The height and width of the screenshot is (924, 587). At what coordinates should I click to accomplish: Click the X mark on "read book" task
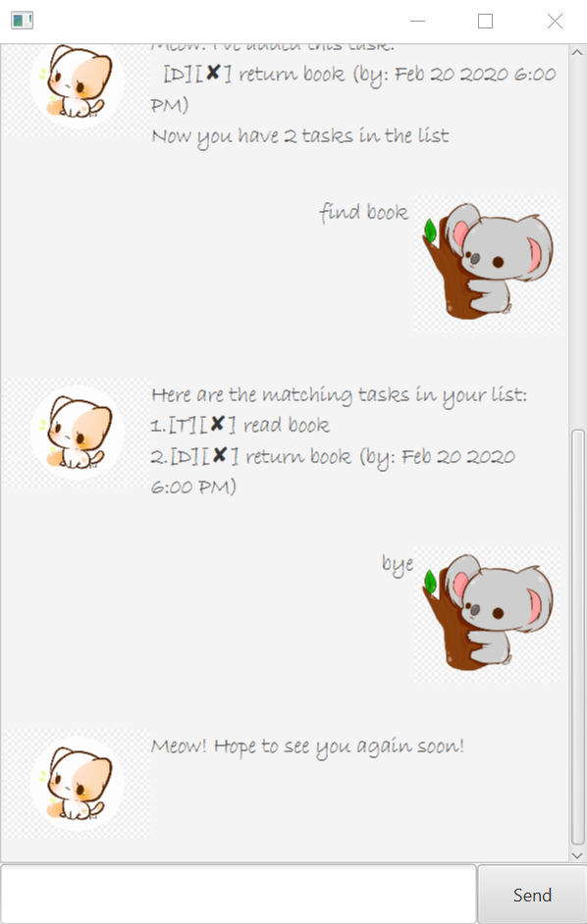tap(217, 424)
